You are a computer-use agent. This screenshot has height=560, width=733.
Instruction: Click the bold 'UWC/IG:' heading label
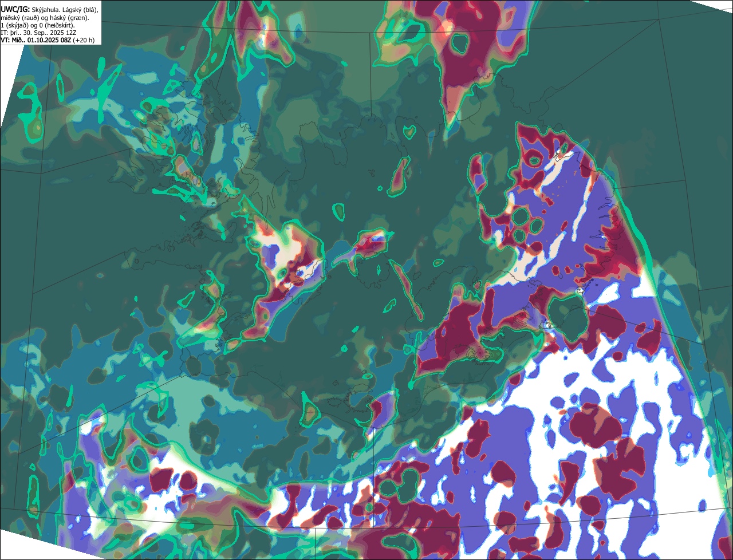click(15, 10)
